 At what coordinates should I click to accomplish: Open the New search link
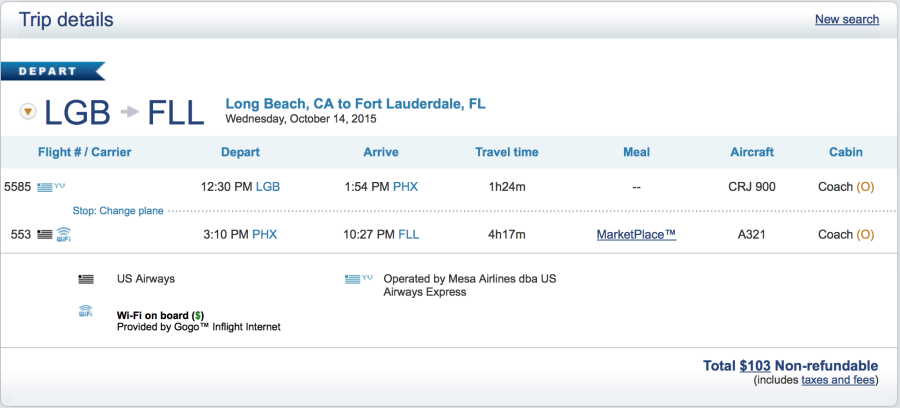click(x=847, y=19)
